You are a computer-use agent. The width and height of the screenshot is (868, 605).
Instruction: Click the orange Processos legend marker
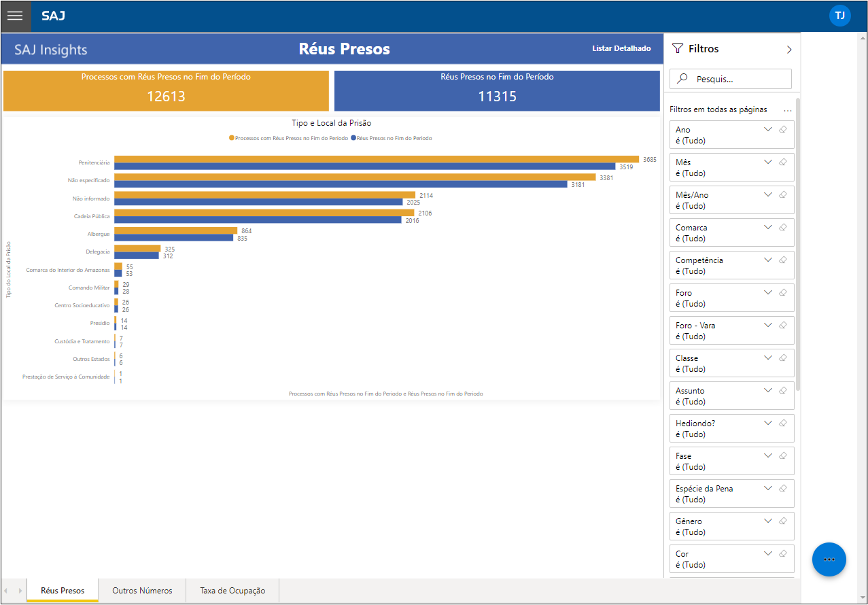tap(232, 138)
